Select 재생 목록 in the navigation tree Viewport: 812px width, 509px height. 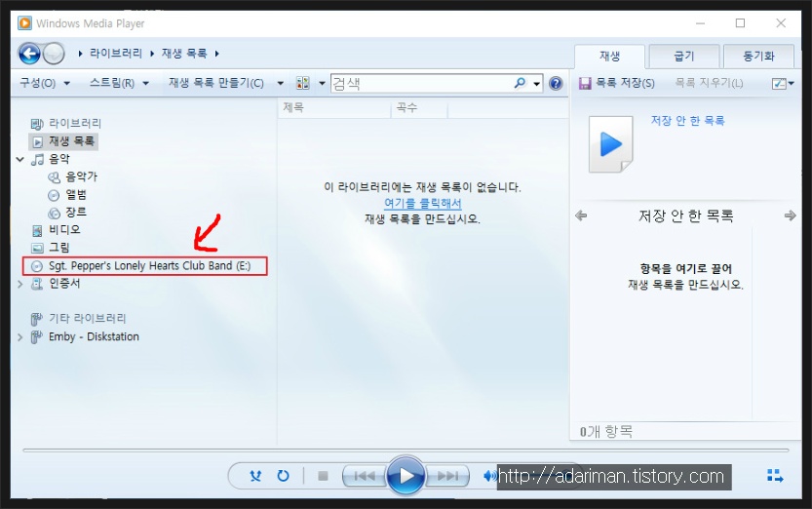click(x=71, y=140)
